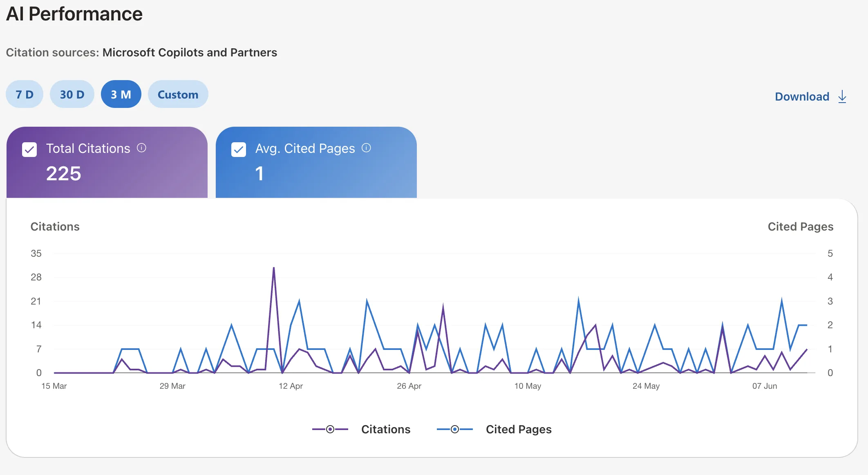Toggle the Cited Pages legend entry
This screenshot has height=475, width=868.
pyautogui.click(x=494, y=429)
